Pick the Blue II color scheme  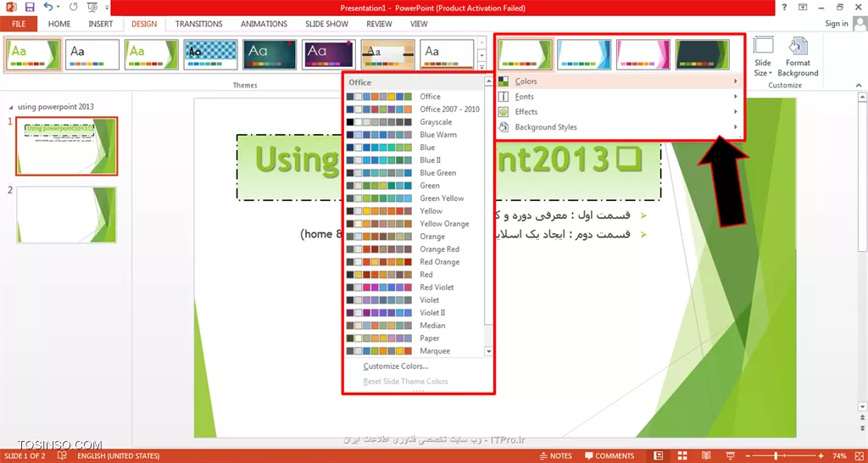[x=414, y=160]
